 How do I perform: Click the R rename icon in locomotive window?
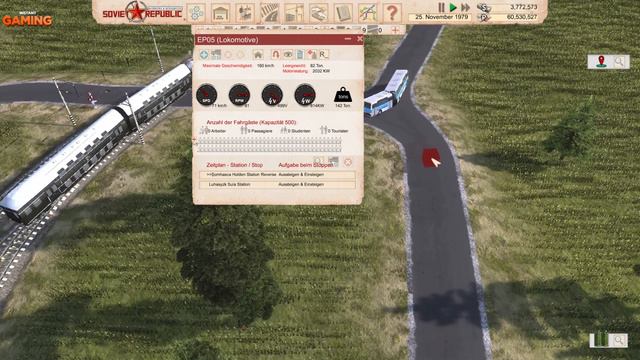324,54
